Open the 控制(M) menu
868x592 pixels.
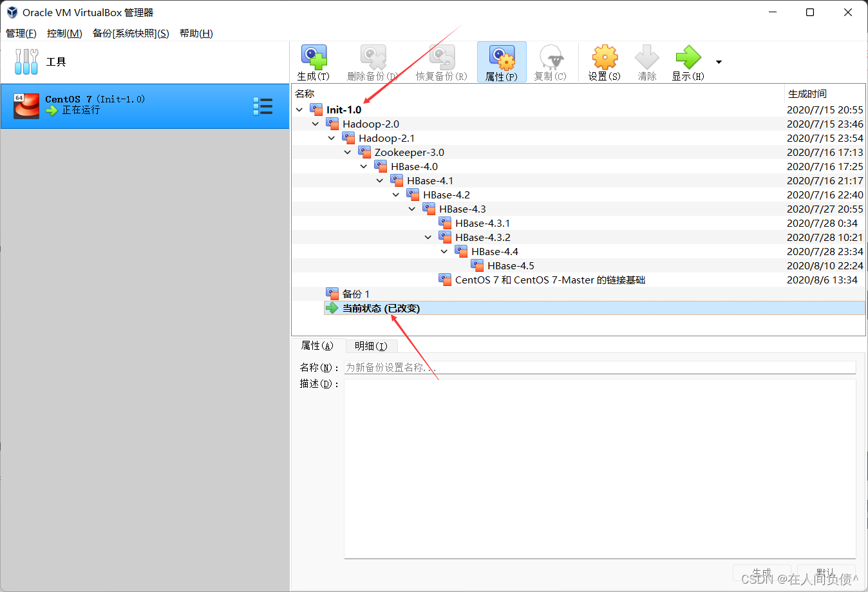tap(64, 33)
